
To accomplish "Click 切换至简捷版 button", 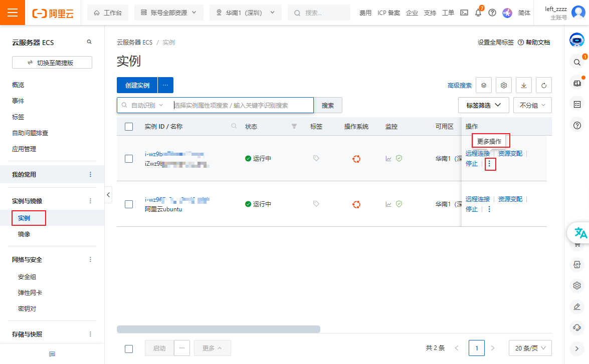I will 52,62.
